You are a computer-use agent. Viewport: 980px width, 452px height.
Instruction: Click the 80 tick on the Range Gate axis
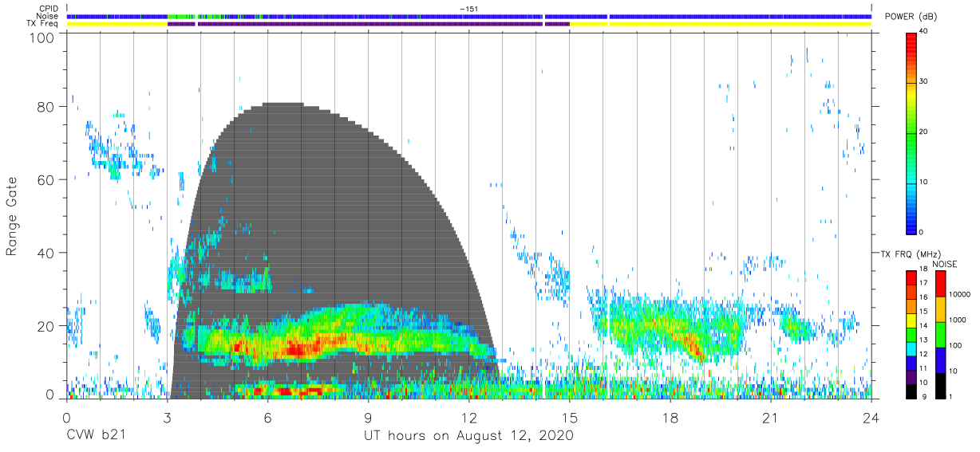point(46,107)
